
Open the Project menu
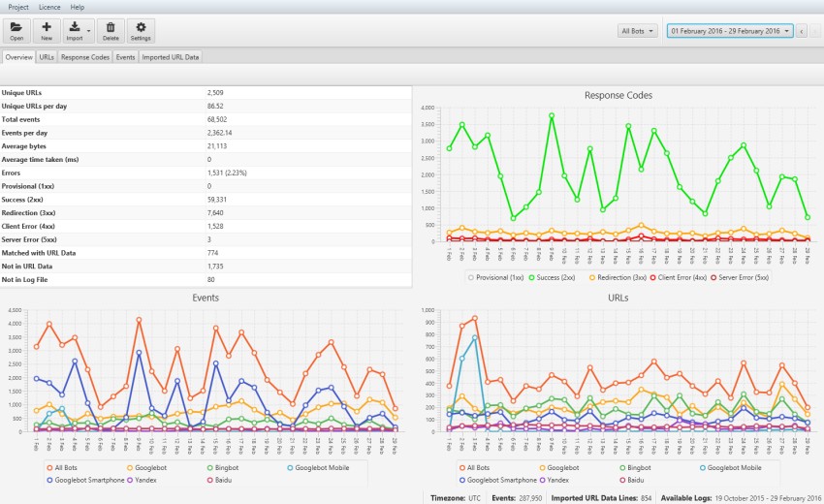(x=18, y=7)
